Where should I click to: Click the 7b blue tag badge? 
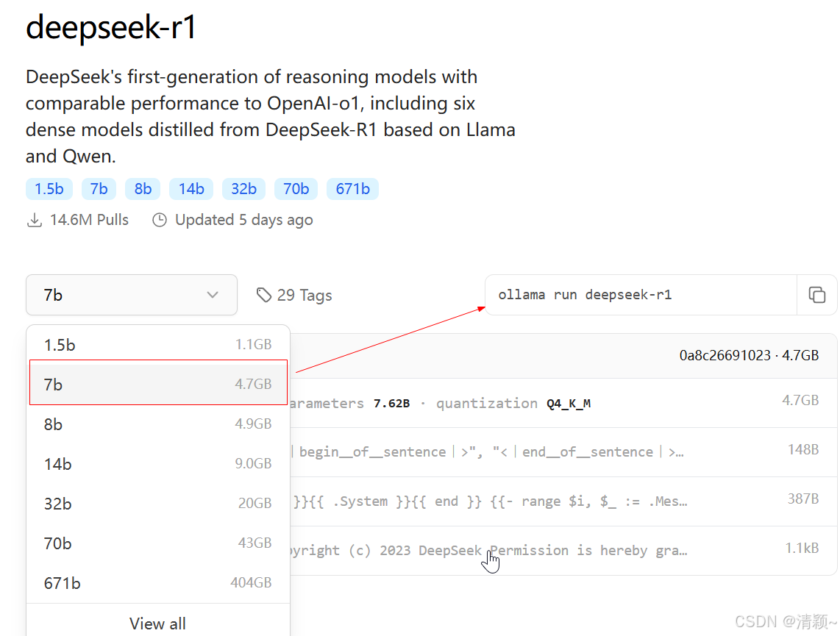tap(99, 189)
